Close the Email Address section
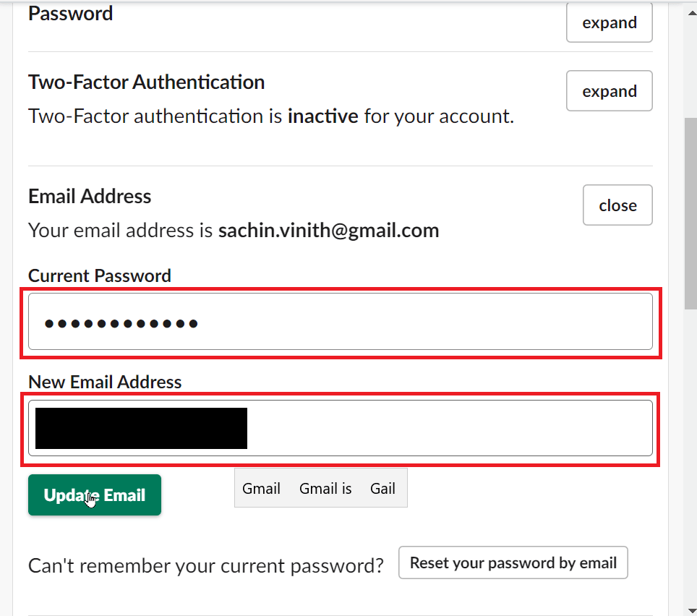 [617, 205]
